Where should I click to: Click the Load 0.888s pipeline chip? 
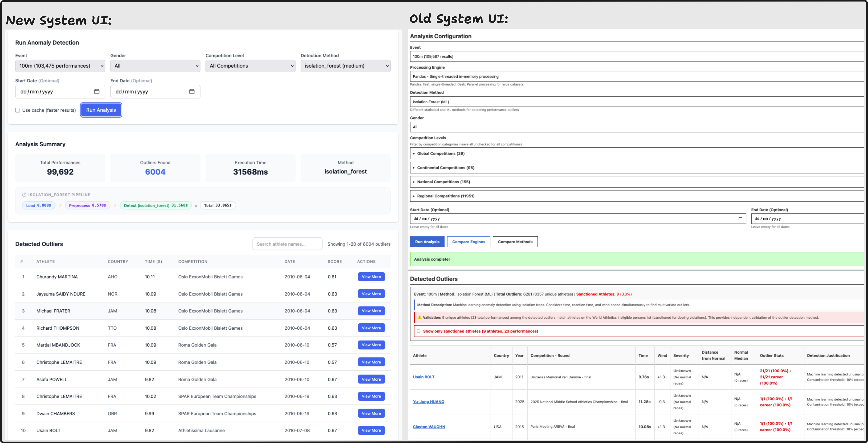tap(39, 205)
